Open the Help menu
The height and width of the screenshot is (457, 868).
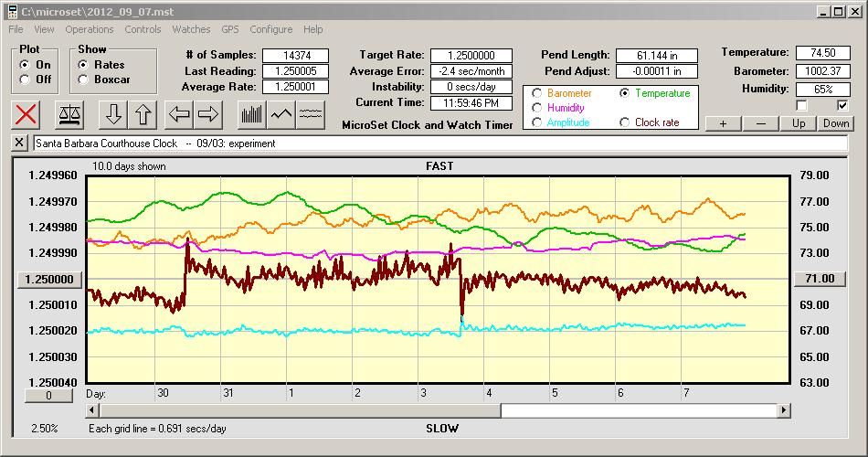point(312,29)
